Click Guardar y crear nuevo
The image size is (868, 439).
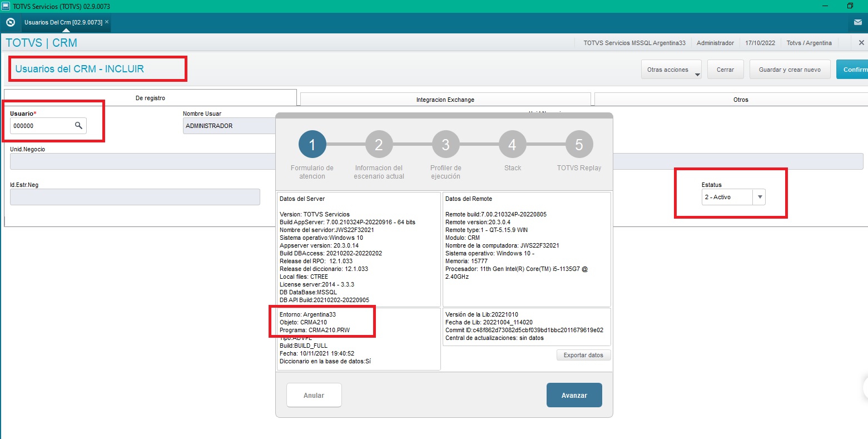coord(790,70)
